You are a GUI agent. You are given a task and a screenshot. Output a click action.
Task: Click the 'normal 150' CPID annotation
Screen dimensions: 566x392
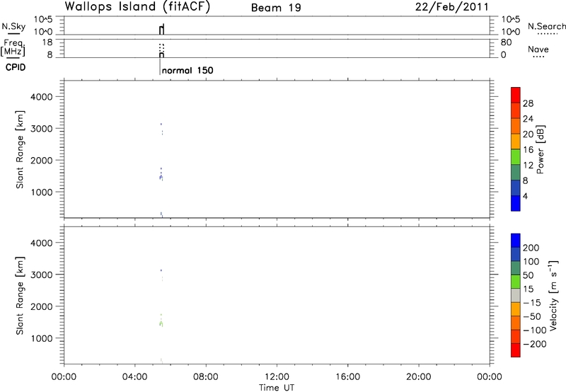tap(187, 70)
